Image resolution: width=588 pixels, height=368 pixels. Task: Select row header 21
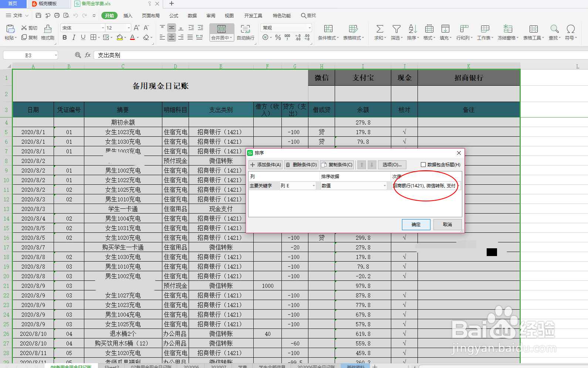(6, 286)
